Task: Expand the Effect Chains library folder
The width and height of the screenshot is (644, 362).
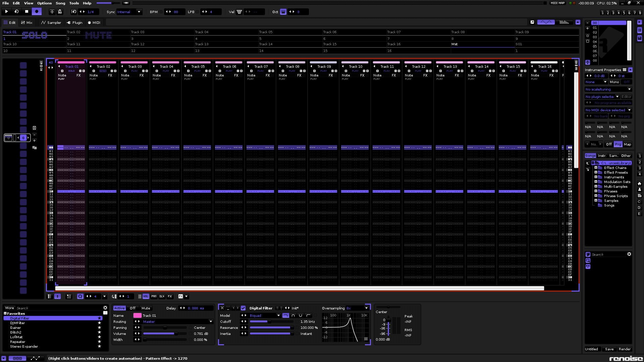Action: (x=596, y=168)
